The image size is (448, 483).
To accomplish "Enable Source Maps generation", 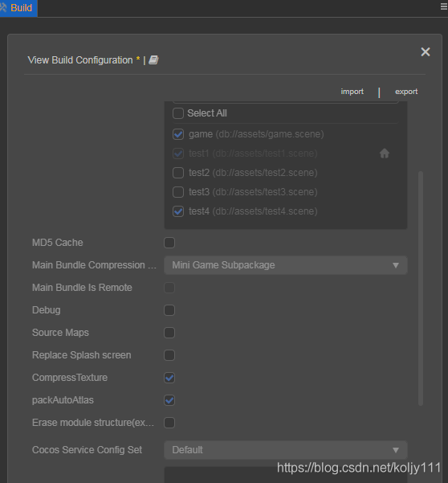I will (169, 333).
